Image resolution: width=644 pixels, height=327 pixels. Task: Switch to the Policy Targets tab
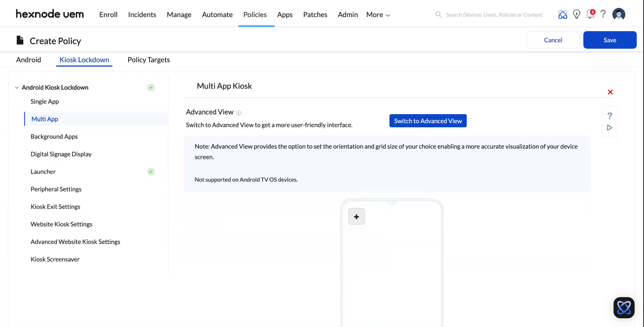click(x=149, y=60)
